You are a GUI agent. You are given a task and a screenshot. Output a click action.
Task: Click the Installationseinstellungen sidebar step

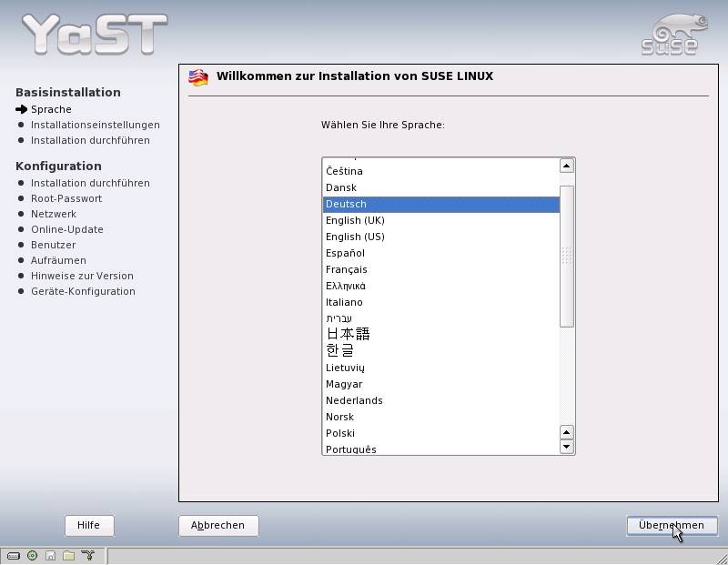click(x=96, y=125)
